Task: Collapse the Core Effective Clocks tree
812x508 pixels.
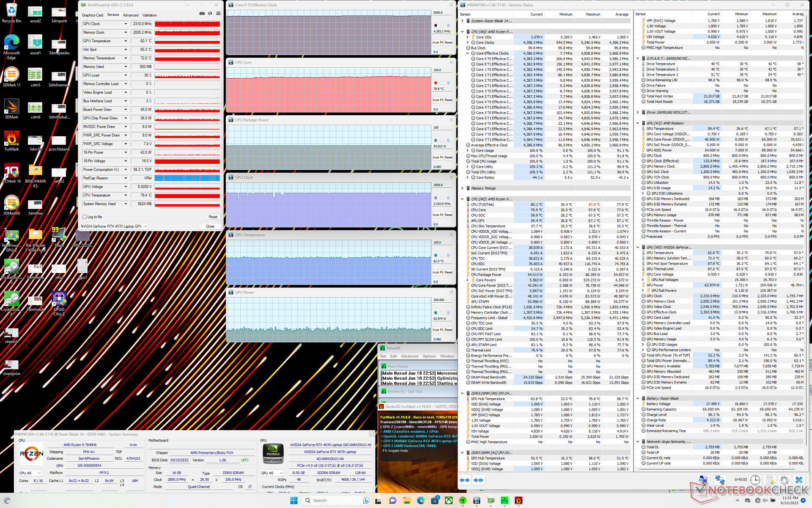Action: click(468, 53)
